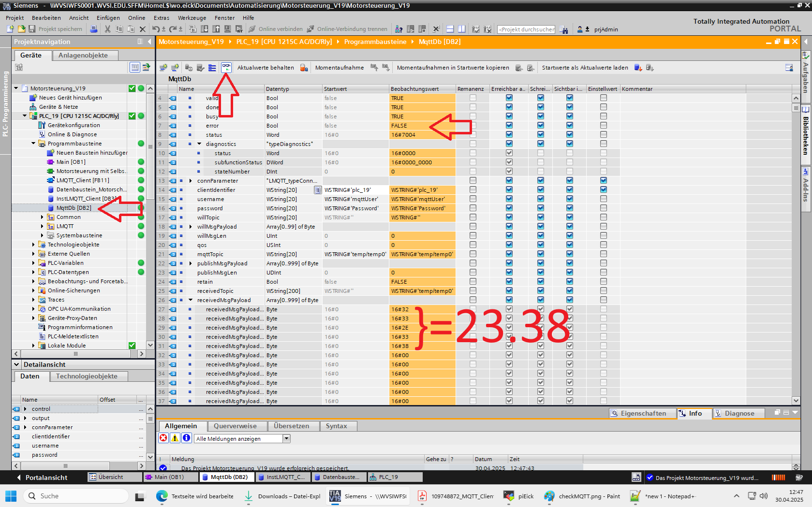The image size is (812, 507).
Task: Click the Monitor all glasses icon
Action: tap(226, 68)
